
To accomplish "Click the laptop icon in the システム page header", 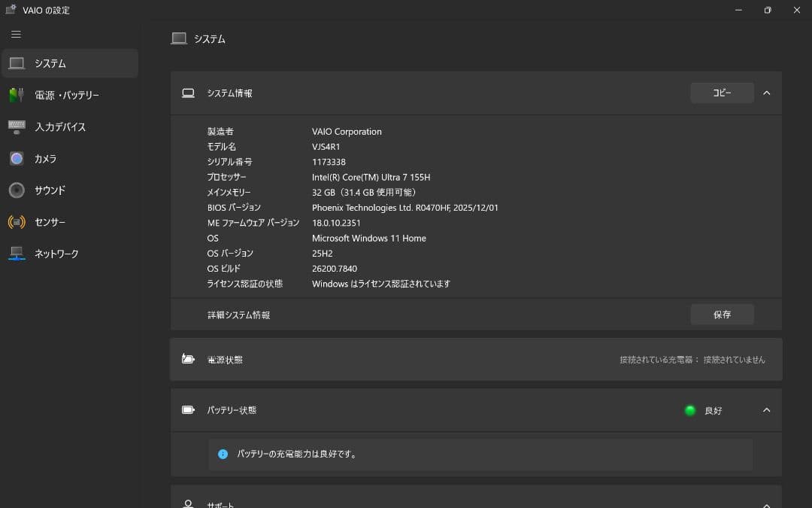I will coord(179,38).
